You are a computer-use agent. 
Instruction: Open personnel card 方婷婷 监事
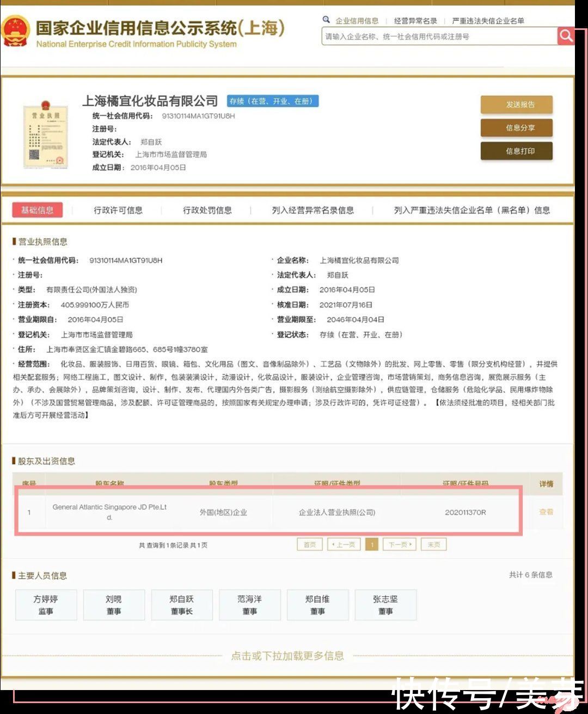(x=46, y=605)
